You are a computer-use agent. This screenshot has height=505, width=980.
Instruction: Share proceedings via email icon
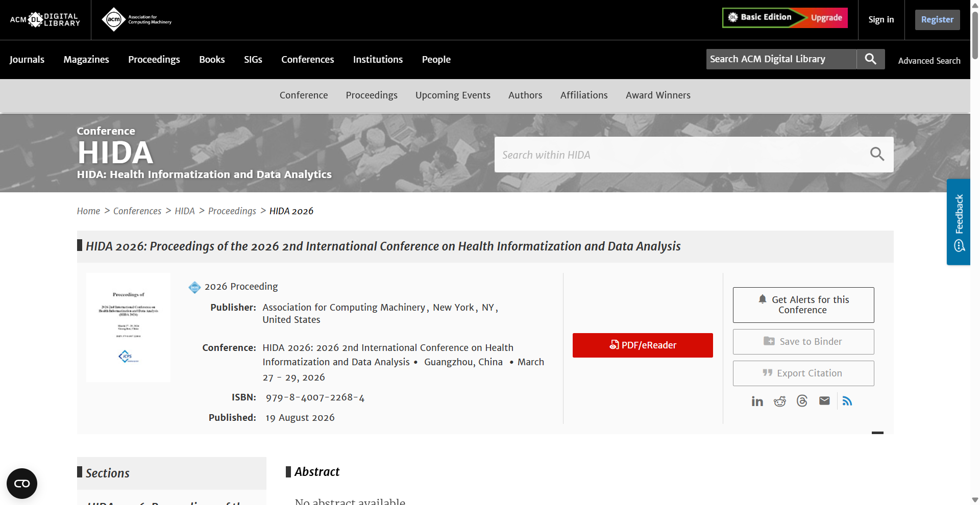(x=824, y=401)
